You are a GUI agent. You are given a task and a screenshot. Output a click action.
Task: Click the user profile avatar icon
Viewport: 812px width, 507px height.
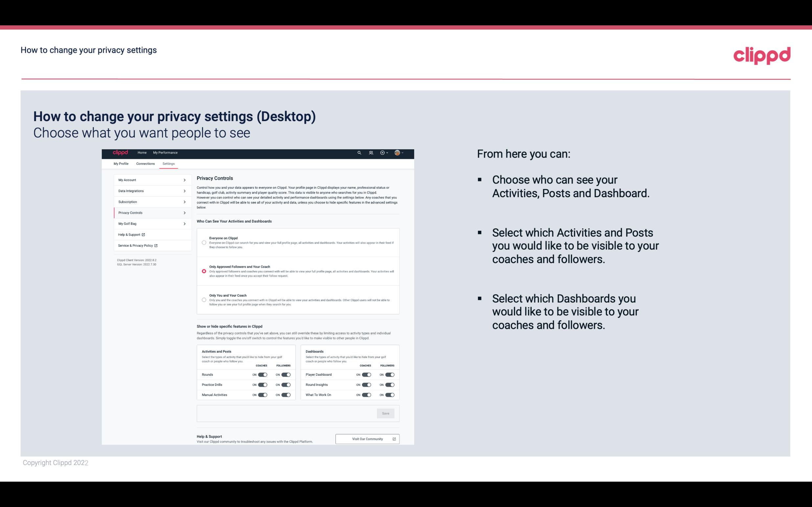tap(397, 153)
